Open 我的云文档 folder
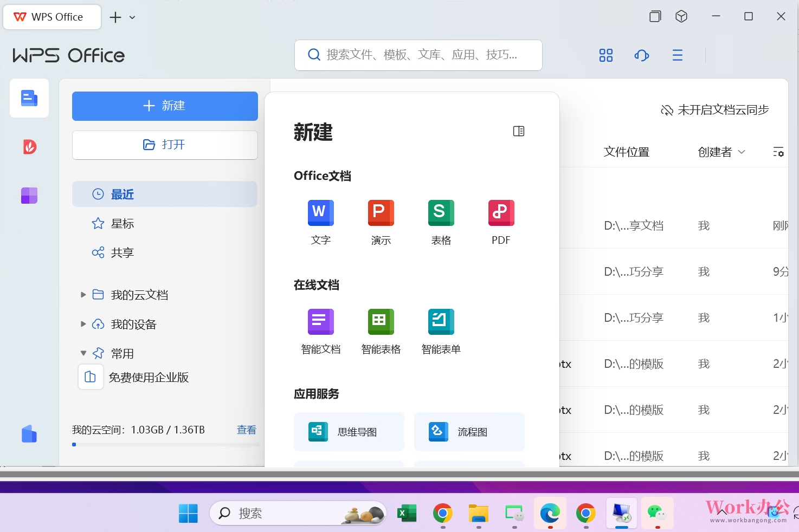The height and width of the screenshot is (532, 799). coord(139,295)
